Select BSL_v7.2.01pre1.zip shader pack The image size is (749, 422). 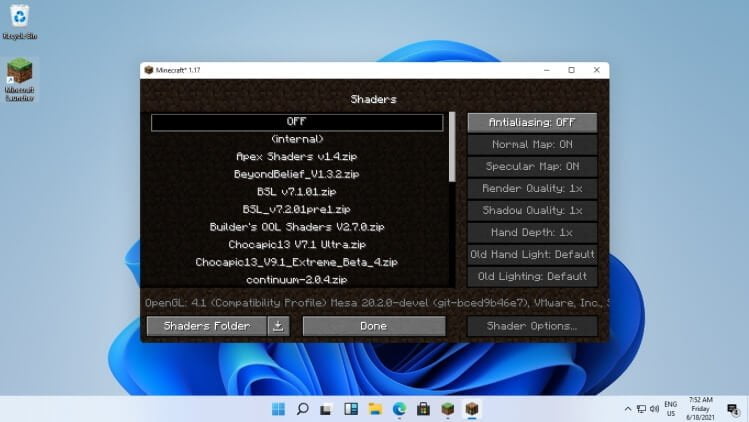[x=297, y=209]
